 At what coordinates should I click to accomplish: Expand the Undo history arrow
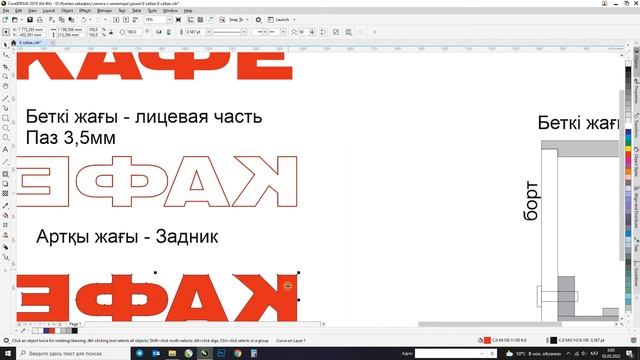pyautogui.click(x=91, y=20)
